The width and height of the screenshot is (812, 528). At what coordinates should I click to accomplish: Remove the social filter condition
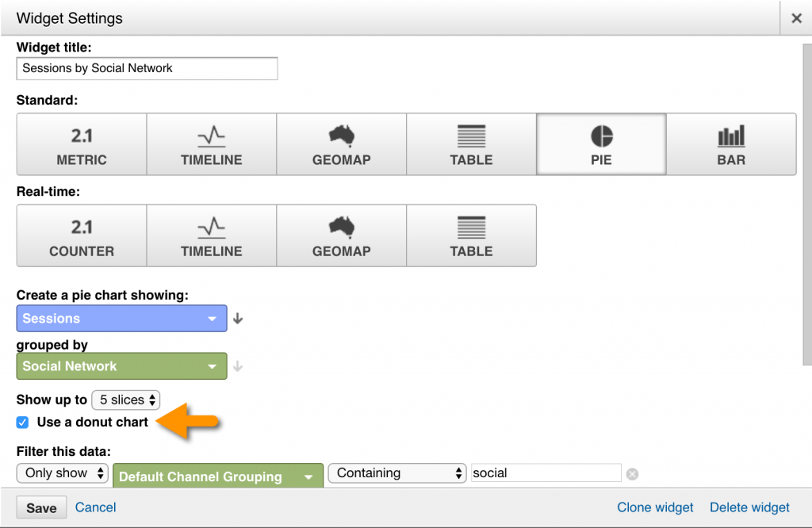click(632, 473)
